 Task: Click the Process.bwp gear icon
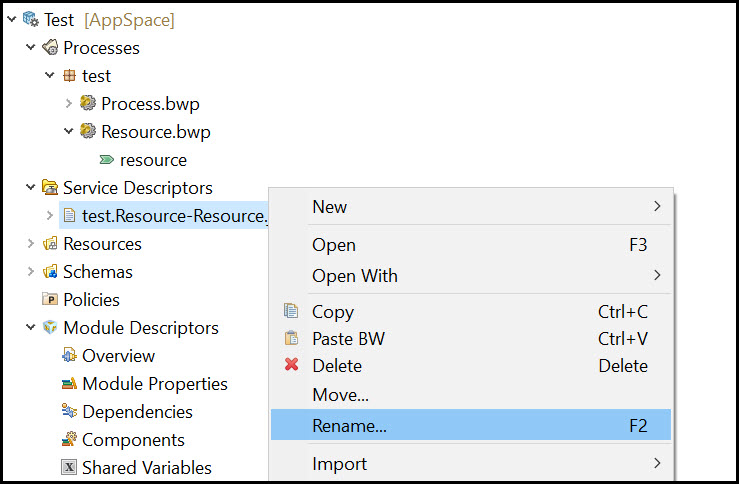(x=88, y=103)
